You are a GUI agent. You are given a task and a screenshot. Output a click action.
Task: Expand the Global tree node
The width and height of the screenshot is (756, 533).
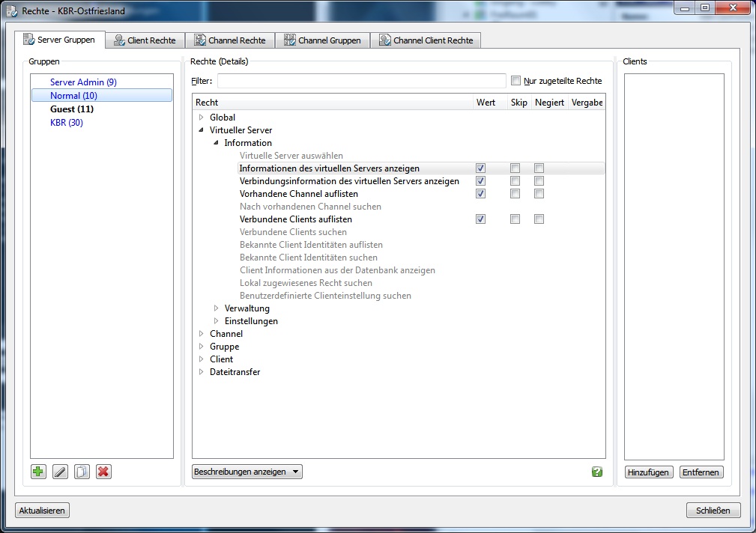[201, 118]
